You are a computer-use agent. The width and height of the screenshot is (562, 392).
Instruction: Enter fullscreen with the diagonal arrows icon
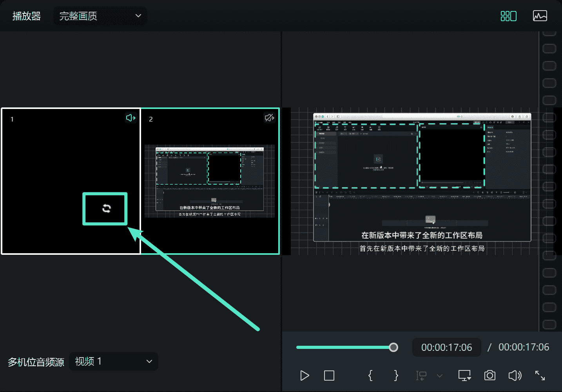[540, 376]
